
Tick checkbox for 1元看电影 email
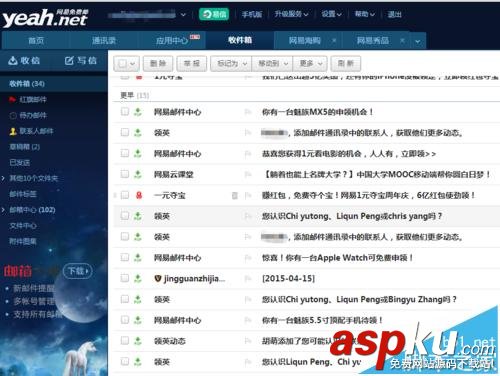pyautogui.click(x=125, y=153)
